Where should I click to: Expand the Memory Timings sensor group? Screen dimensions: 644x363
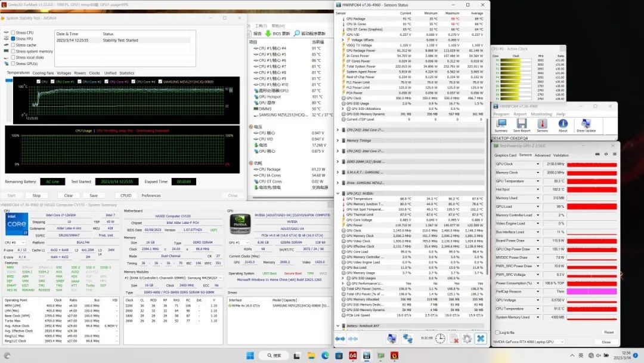click(338, 140)
